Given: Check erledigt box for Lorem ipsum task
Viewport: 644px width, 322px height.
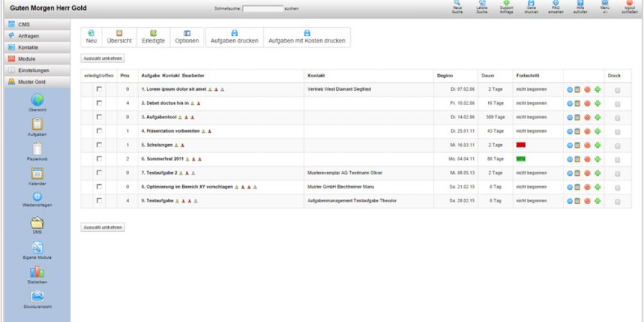Looking at the screenshot, I should click(99, 89).
